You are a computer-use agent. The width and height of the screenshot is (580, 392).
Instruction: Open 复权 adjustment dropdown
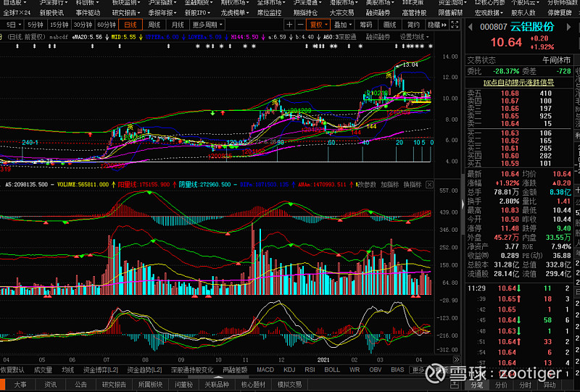[318, 25]
